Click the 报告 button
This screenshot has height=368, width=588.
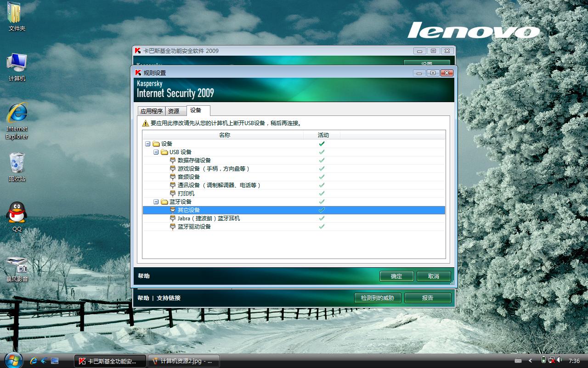428,298
